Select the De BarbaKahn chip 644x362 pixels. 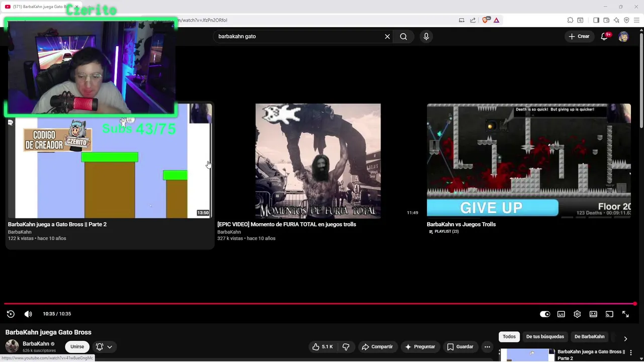pyautogui.click(x=589, y=336)
